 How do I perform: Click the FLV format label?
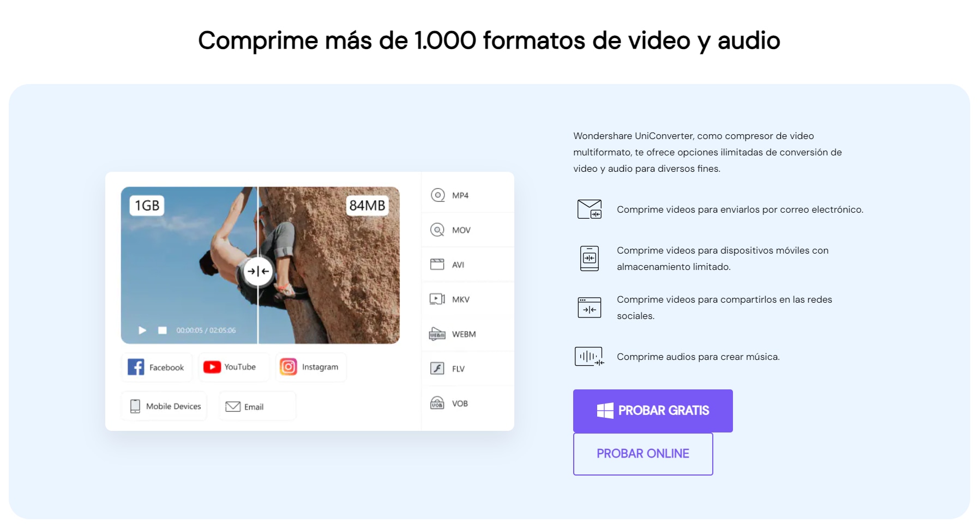tap(459, 369)
